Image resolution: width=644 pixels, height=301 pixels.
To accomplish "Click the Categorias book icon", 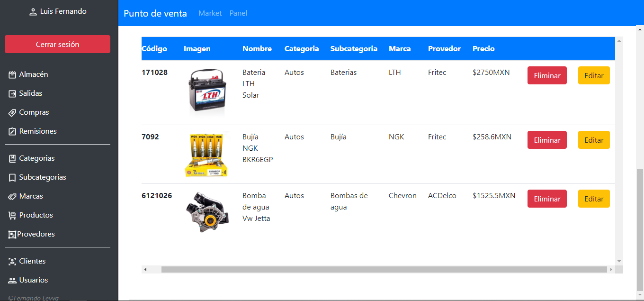I will point(12,158).
